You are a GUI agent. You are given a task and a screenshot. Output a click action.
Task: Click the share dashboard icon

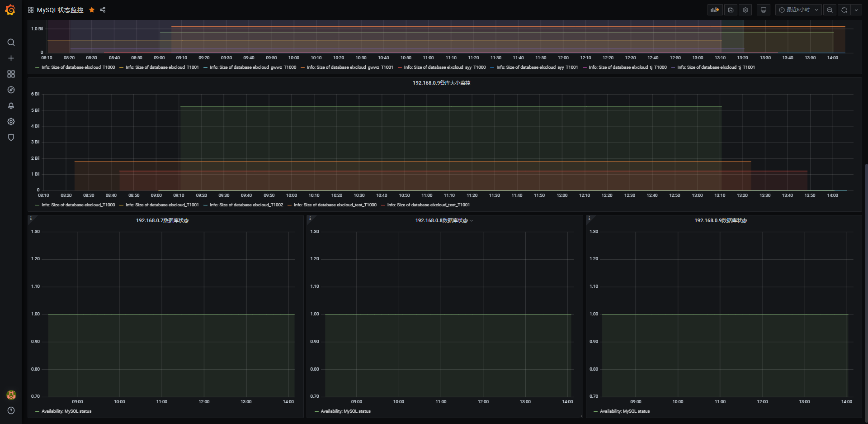point(103,10)
